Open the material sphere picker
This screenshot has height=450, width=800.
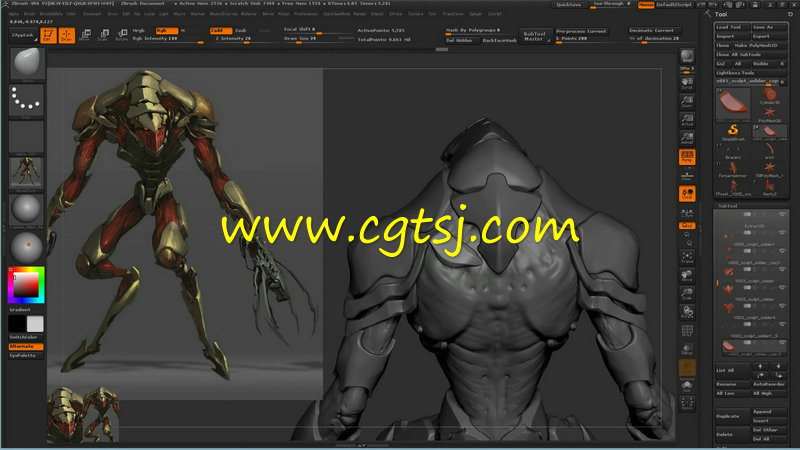[27, 210]
